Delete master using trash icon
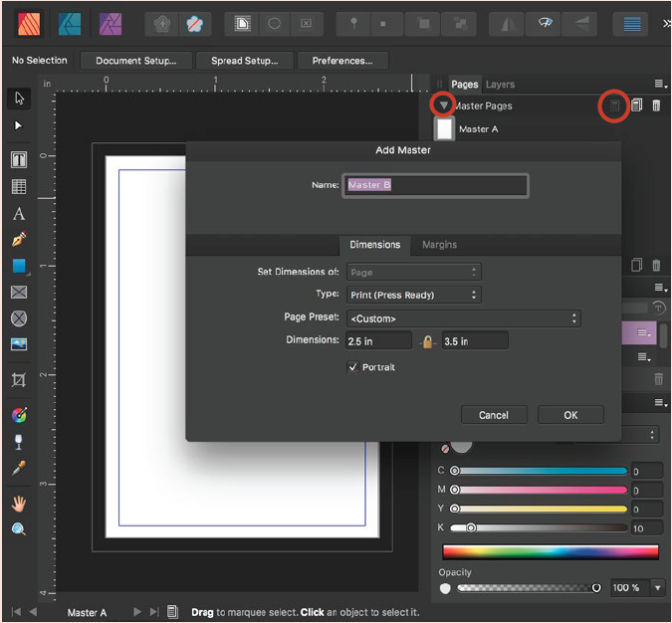Screen dimensions: 672x623 (x=656, y=105)
